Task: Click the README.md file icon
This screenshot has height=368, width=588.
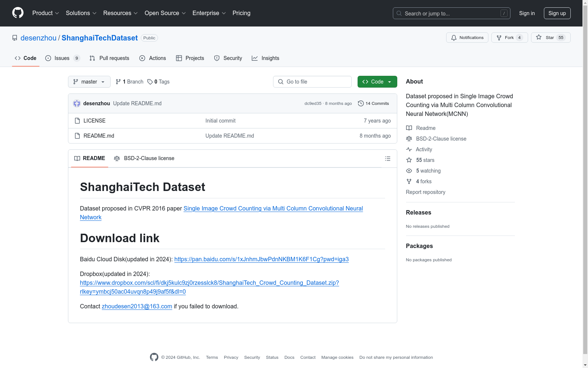Action: (77, 136)
